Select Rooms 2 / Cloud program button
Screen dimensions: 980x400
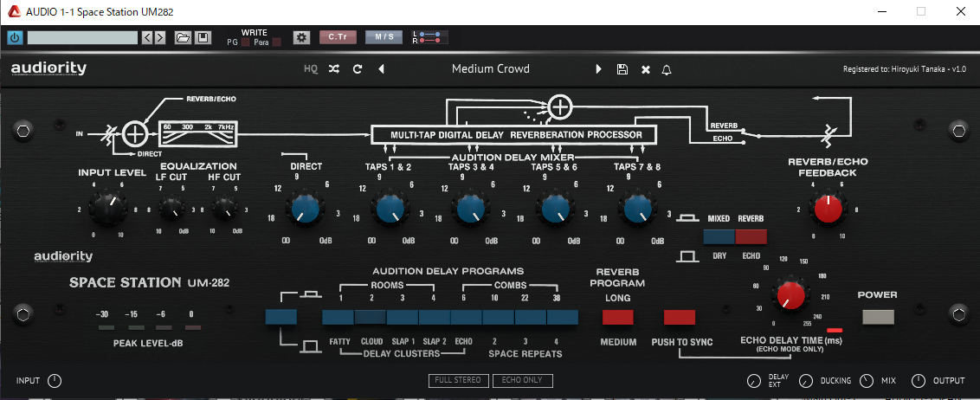pos(371,317)
